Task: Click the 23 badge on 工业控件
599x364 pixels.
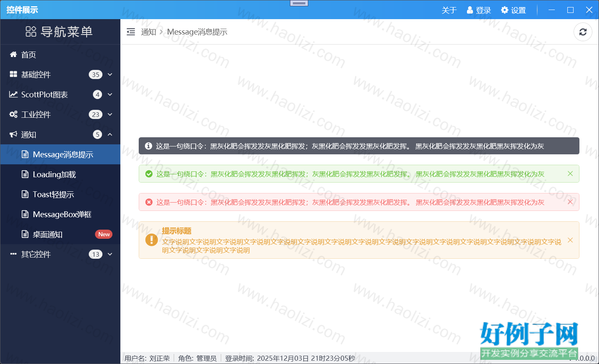Action: coord(96,114)
